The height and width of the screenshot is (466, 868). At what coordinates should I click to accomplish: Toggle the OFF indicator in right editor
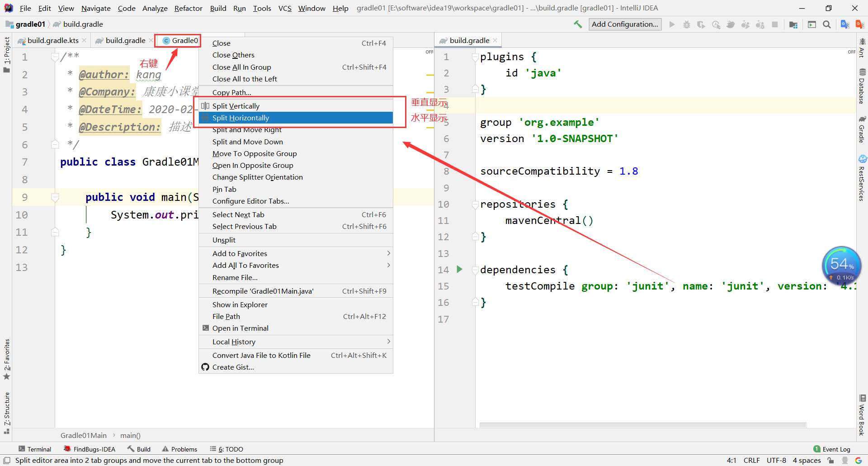tap(851, 52)
